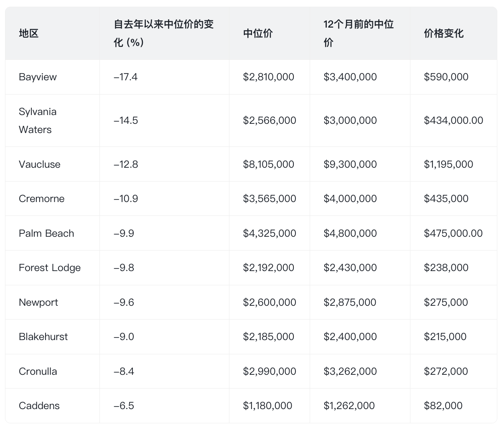Select the Forest Lodge suburb cell
This screenshot has width=504, height=430.
[50, 268]
